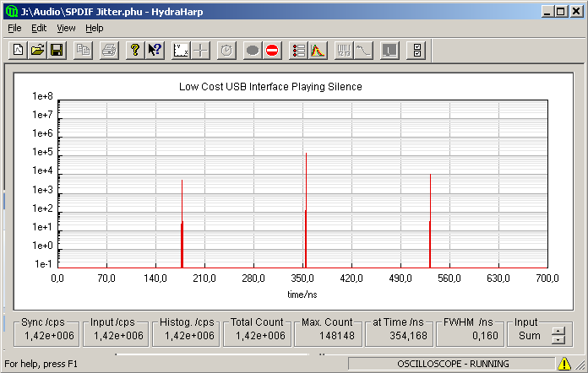Click the Total Count value

[x=260, y=336]
